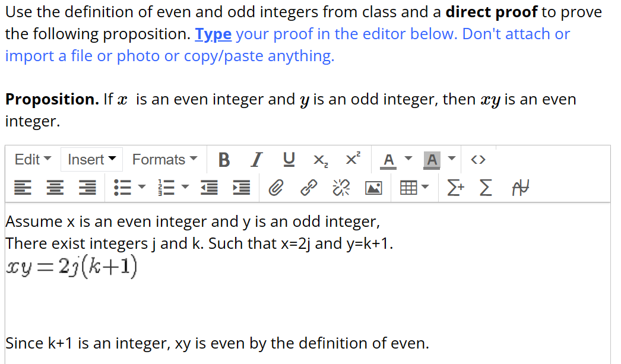Toggle superscript formatting
The height and width of the screenshot is (364, 621).
(x=353, y=159)
